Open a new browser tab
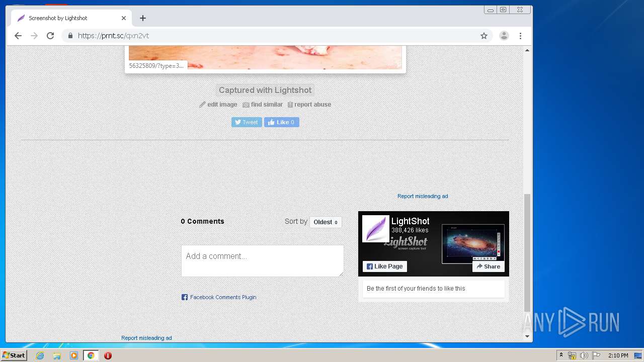Image resolution: width=644 pixels, height=362 pixels. (x=143, y=18)
